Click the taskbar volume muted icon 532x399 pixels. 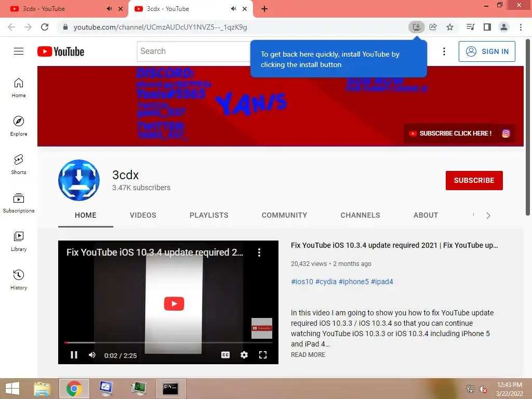click(483, 389)
